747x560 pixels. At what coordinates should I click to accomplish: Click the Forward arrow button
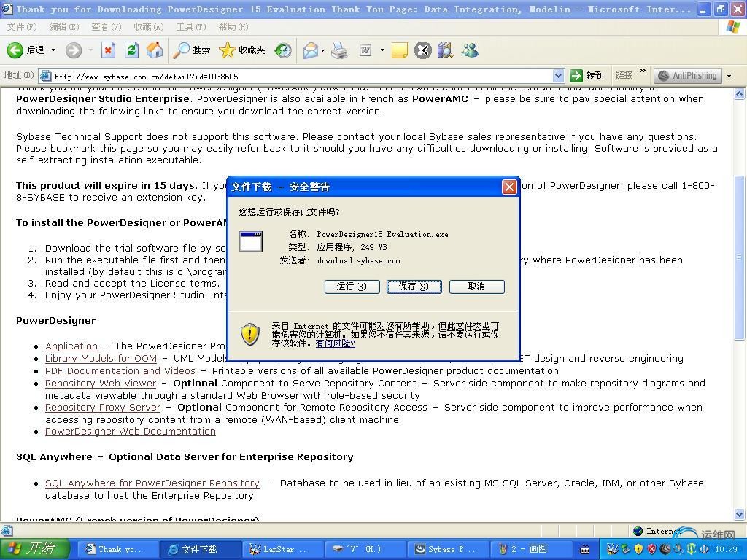[74, 50]
